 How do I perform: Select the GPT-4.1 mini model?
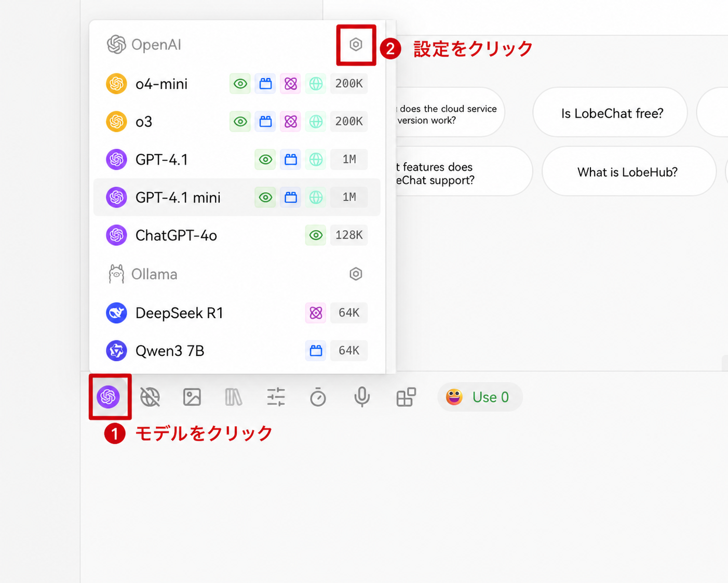pos(237,197)
